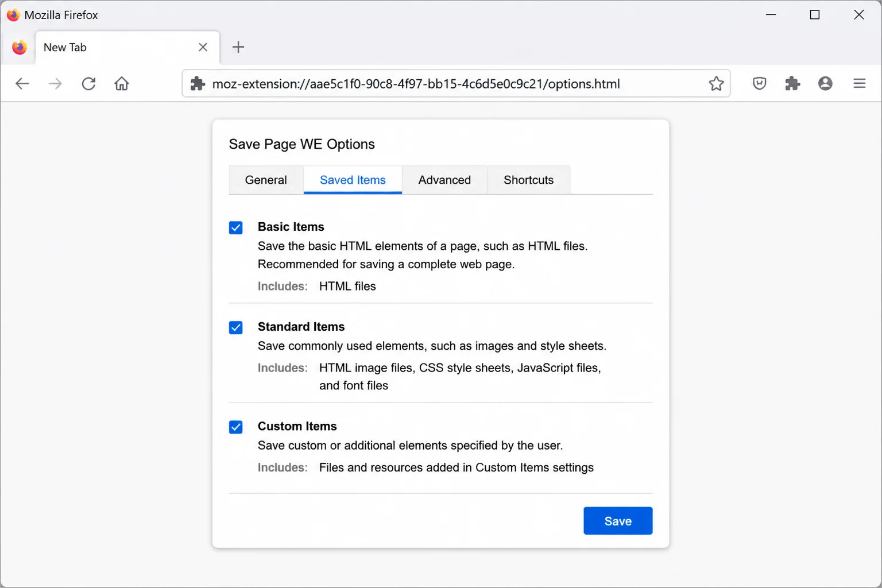
Task: Switch to the General options tab
Action: pos(266,180)
